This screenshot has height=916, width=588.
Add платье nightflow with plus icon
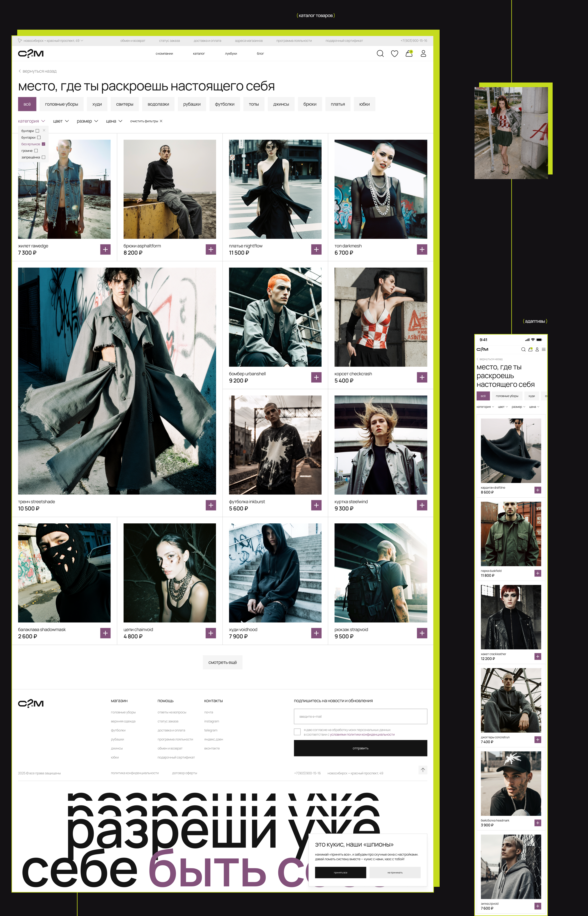pyautogui.click(x=316, y=249)
